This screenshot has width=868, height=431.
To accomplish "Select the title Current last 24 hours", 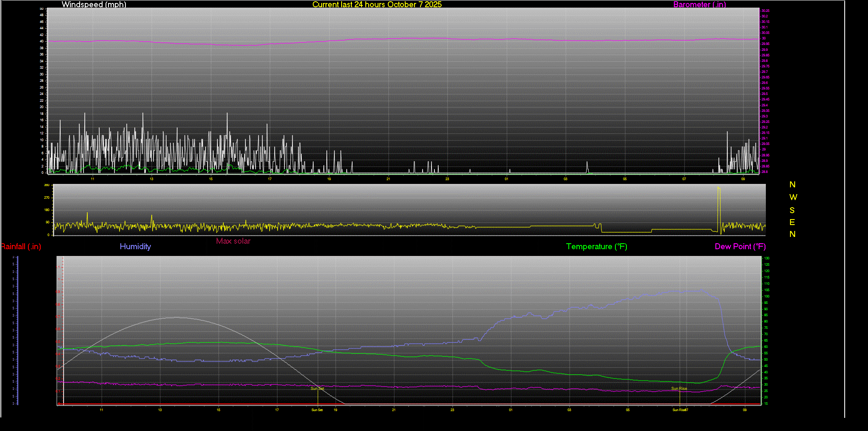I will 377,5.
